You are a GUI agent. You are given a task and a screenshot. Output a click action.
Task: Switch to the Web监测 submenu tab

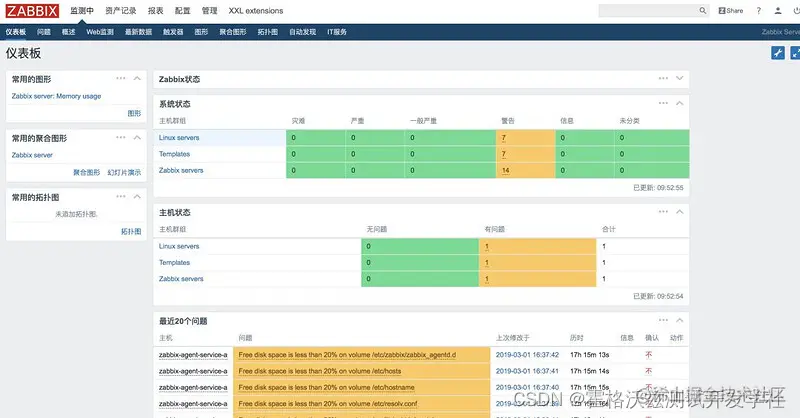(100, 32)
